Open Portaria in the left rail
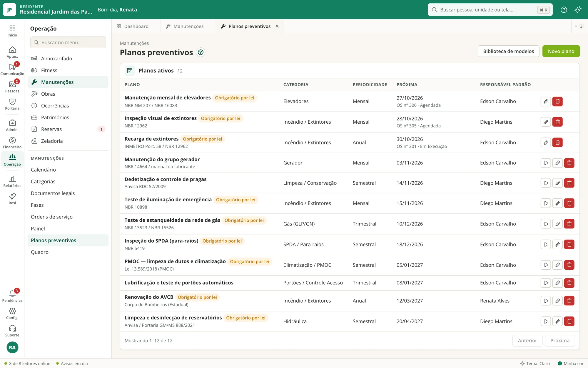Image resolution: width=588 pixels, height=368 pixels. coord(12,104)
